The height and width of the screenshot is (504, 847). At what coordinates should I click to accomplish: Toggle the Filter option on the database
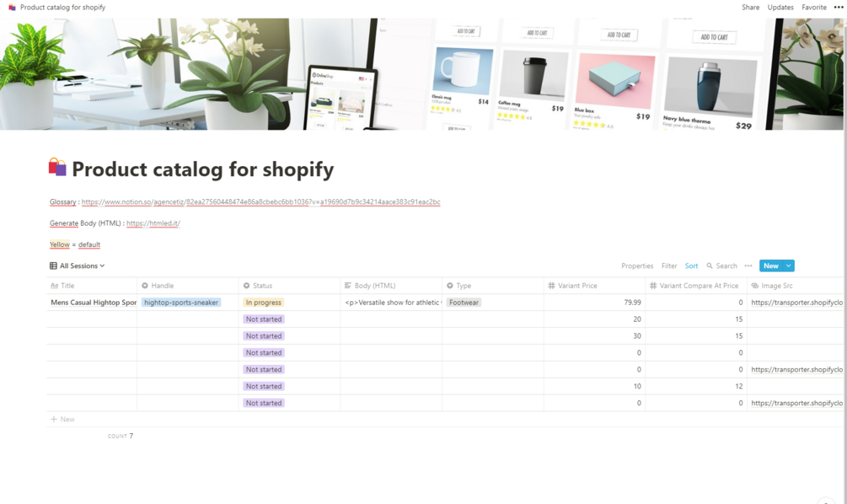point(669,265)
